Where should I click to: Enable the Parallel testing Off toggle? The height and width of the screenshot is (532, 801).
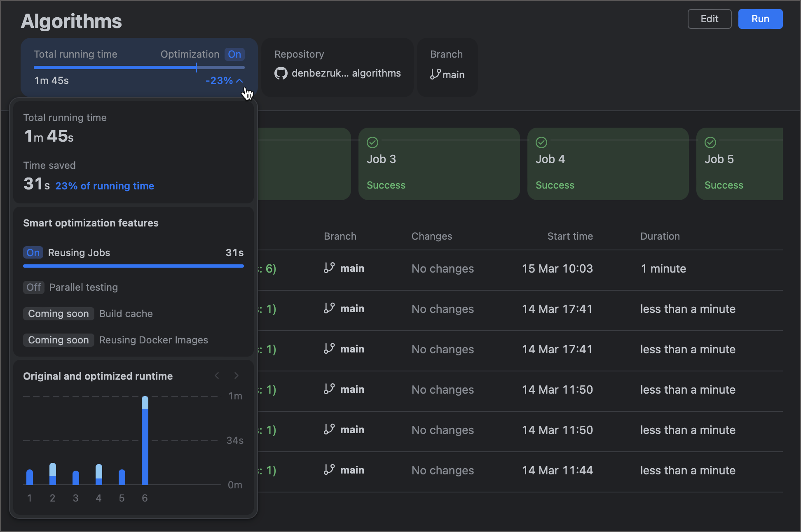click(x=34, y=287)
